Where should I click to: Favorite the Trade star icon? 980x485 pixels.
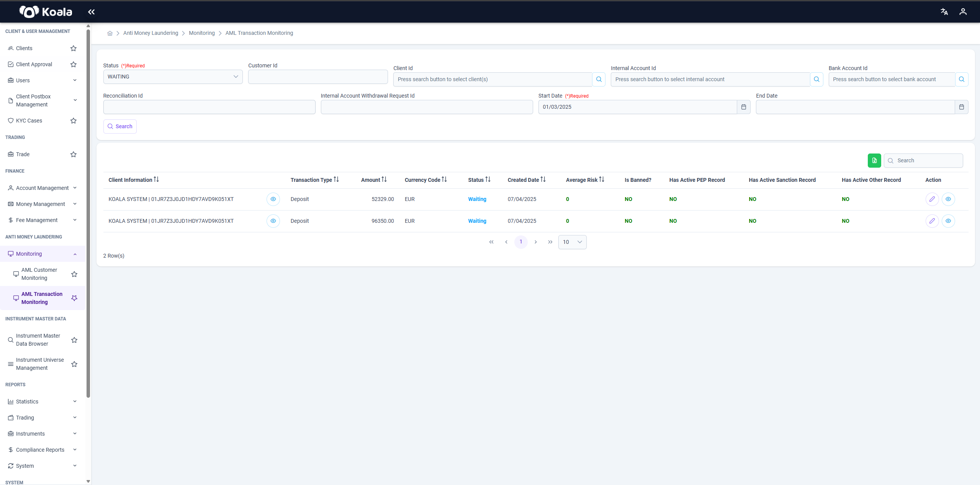tap(74, 154)
